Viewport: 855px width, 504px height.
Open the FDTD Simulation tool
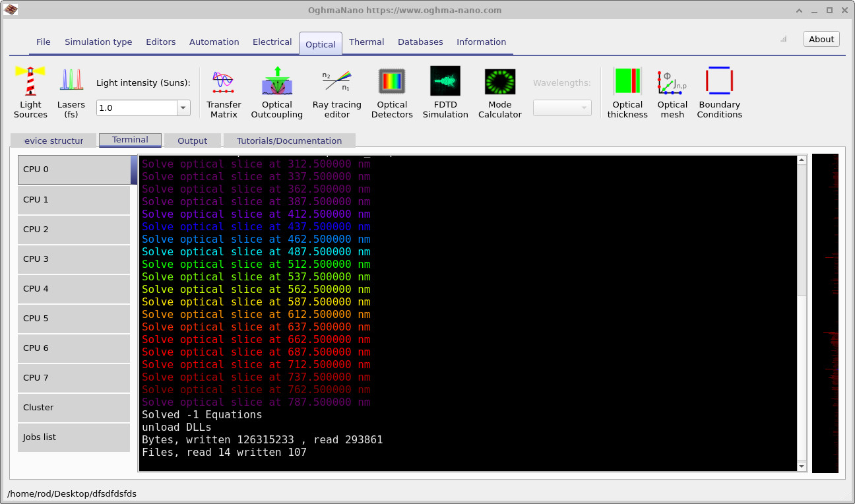[x=445, y=92]
